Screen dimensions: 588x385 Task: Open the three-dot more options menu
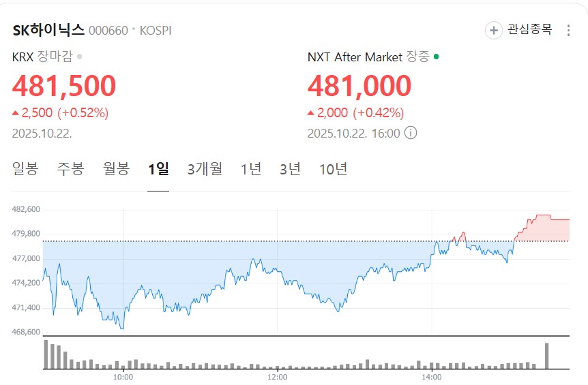tap(568, 30)
